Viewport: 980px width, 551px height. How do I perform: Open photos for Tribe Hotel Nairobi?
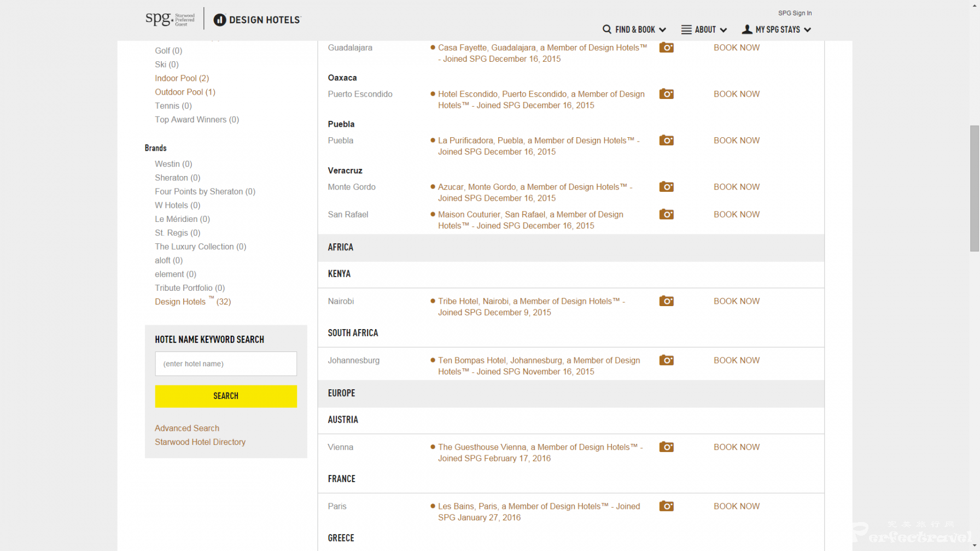666,301
